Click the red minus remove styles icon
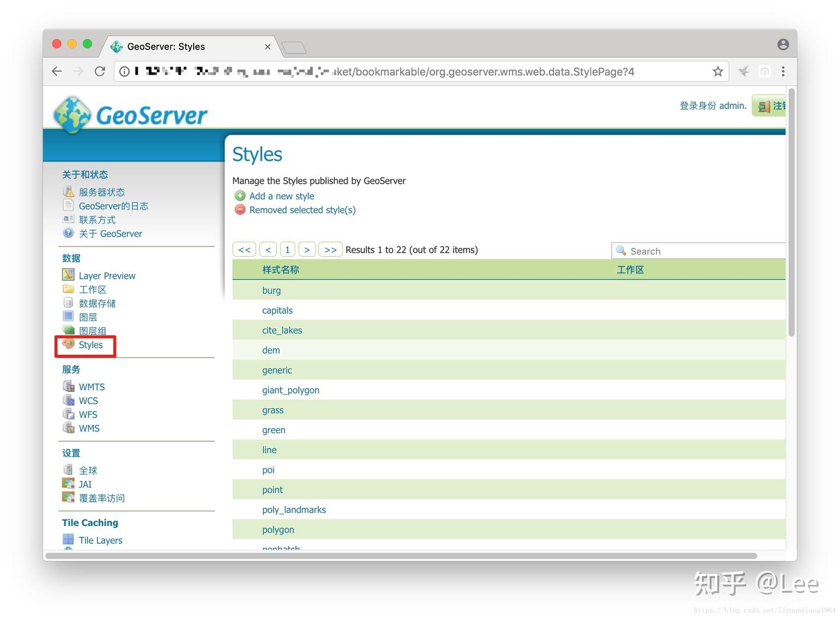Screen dimensions: 840x618 tap(240, 209)
